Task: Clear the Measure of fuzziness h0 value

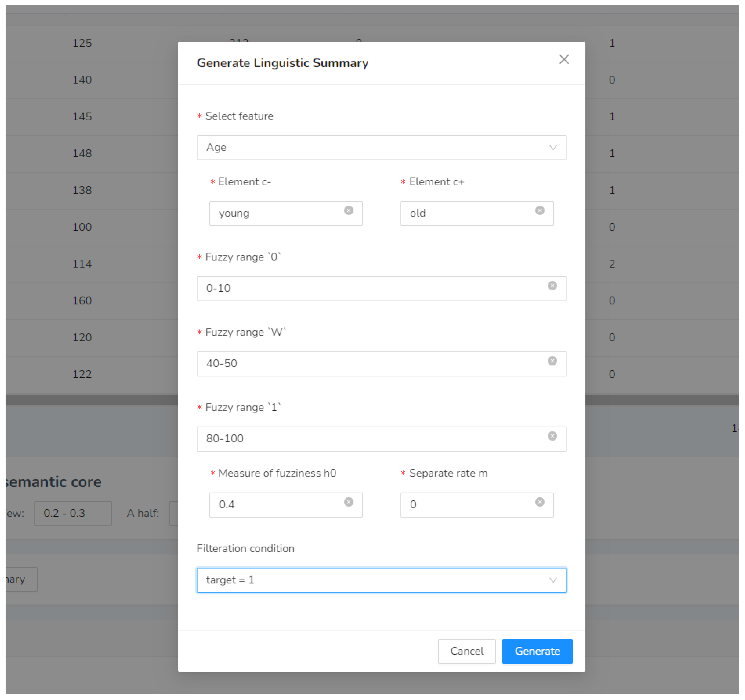Action: click(x=348, y=502)
